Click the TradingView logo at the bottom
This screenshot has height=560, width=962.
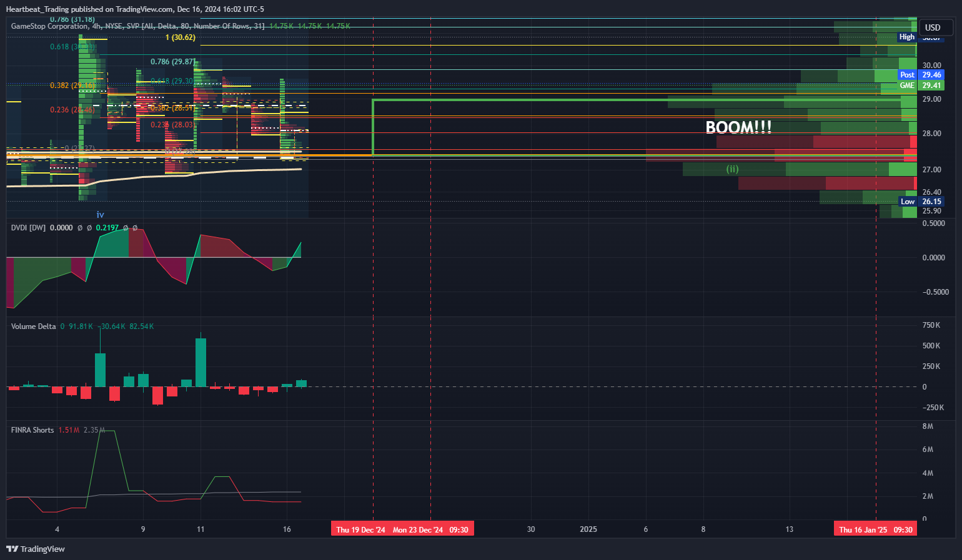point(36,549)
